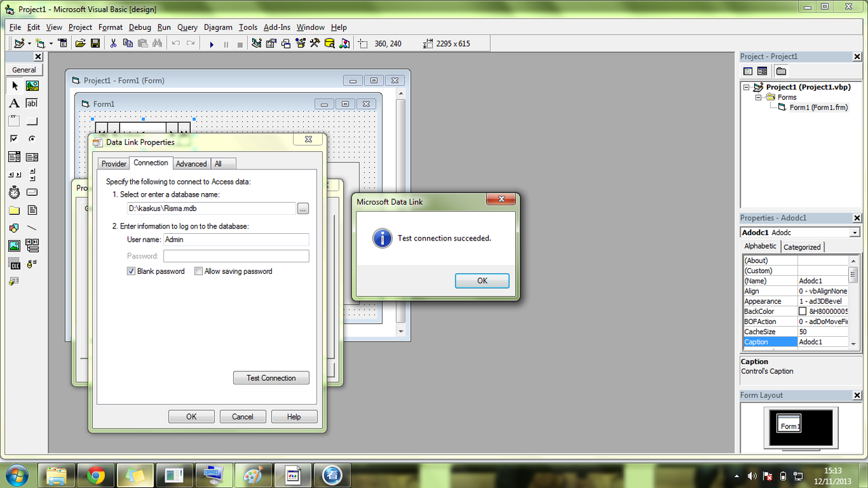868x488 pixels.
Task: Open Add Form dropdown arrow
Action: pyautogui.click(x=50, y=43)
